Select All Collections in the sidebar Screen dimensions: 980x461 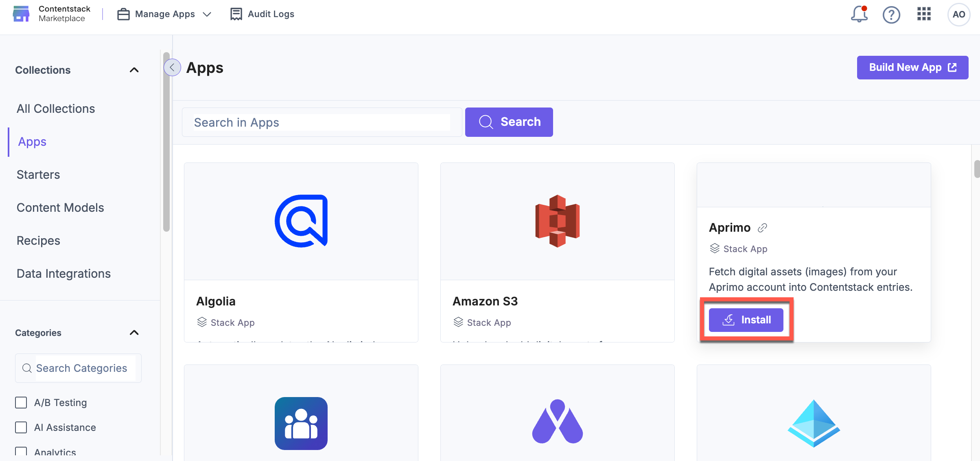tap(56, 109)
